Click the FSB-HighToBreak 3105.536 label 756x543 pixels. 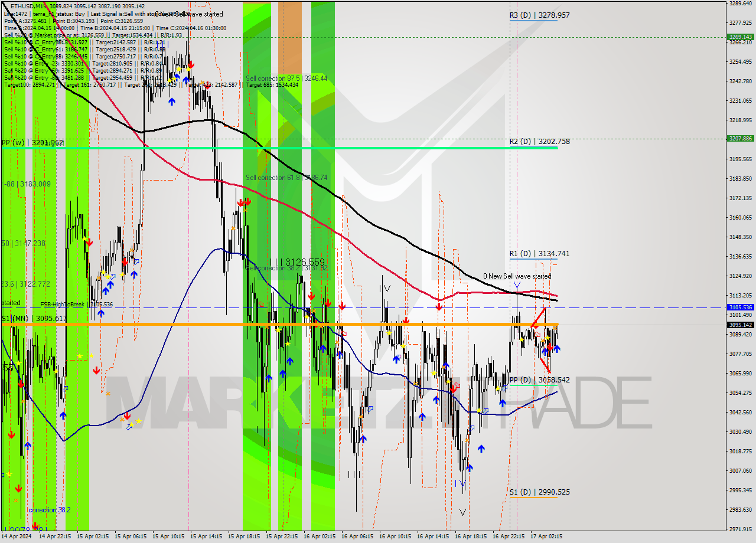pyautogui.click(x=76, y=305)
